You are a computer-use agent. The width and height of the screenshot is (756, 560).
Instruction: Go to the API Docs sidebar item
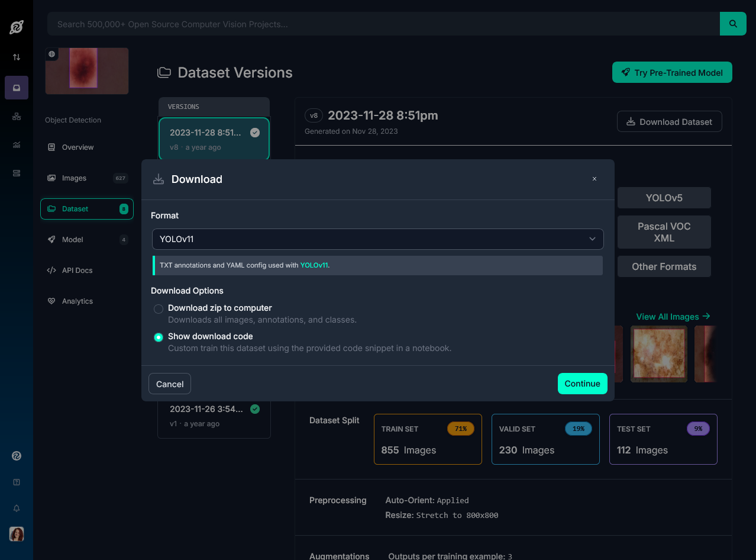point(77,271)
